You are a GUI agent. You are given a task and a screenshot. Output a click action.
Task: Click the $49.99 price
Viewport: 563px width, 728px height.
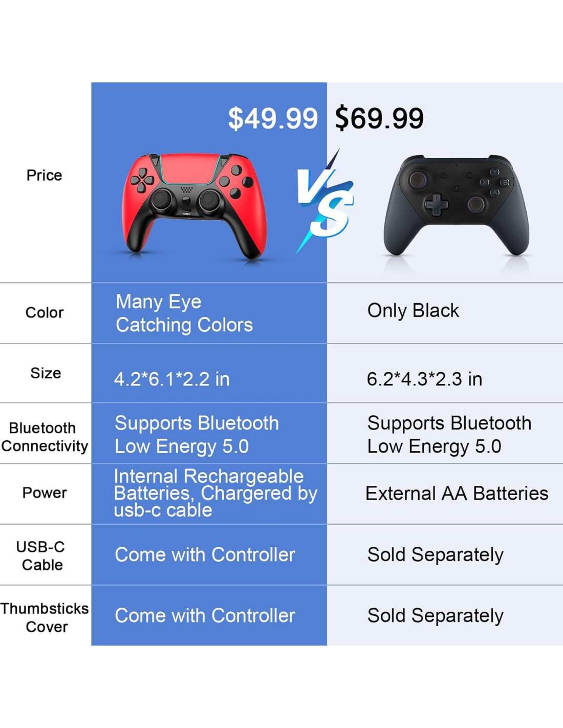[273, 119]
